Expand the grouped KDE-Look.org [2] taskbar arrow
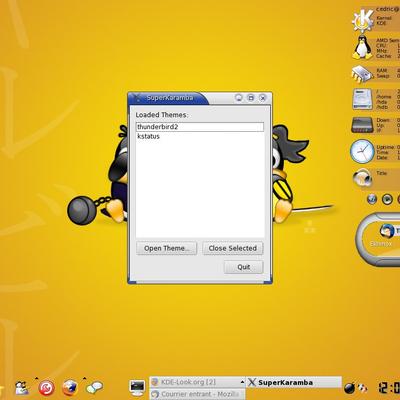The image size is (400, 400). tap(243, 382)
